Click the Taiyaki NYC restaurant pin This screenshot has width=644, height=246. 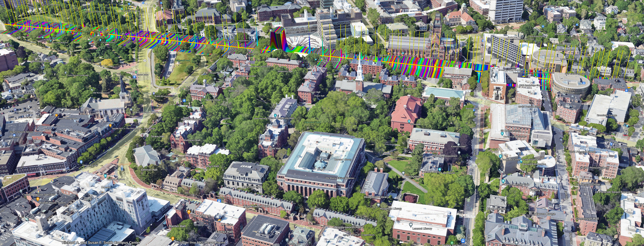pyautogui.click(x=110, y=125)
